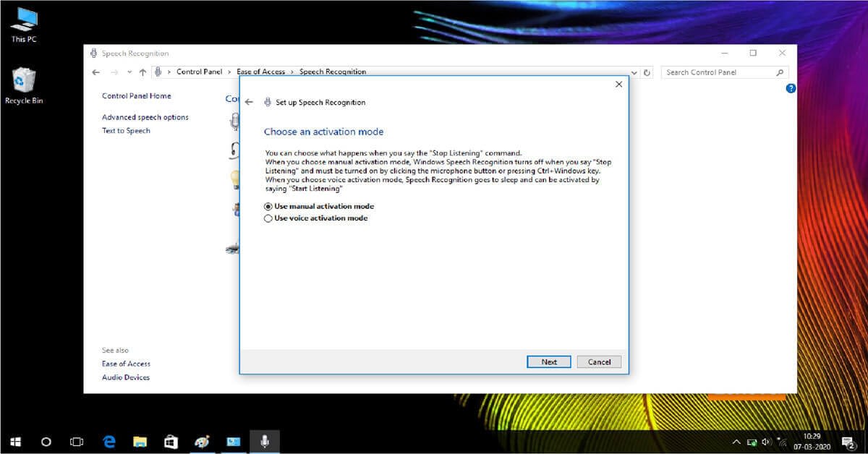The image size is (868, 454).
Task: Open Task View on taskbar
Action: point(77,441)
